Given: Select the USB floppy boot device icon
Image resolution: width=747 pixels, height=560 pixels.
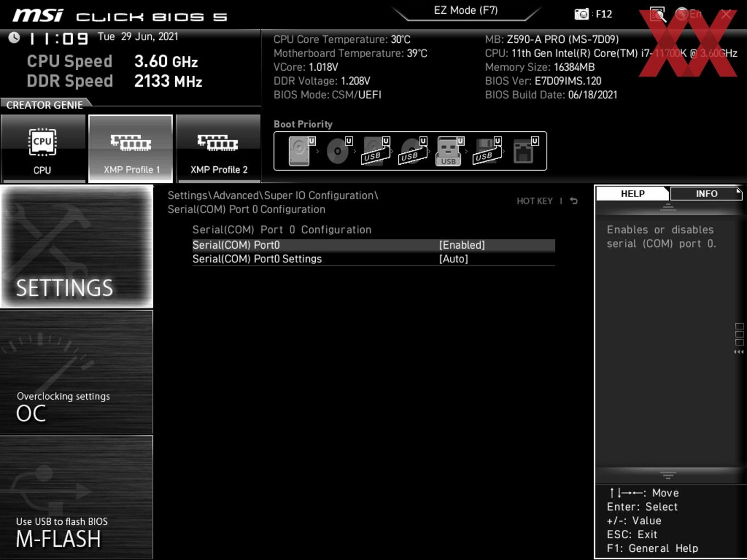Looking at the screenshot, I should coord(487,151).
